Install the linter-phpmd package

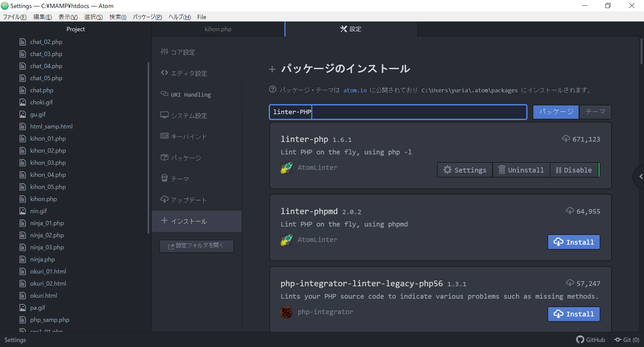point(574,242)
